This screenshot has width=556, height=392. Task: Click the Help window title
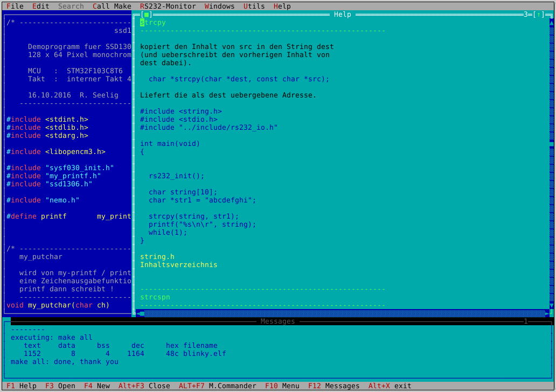pos(343,15)
